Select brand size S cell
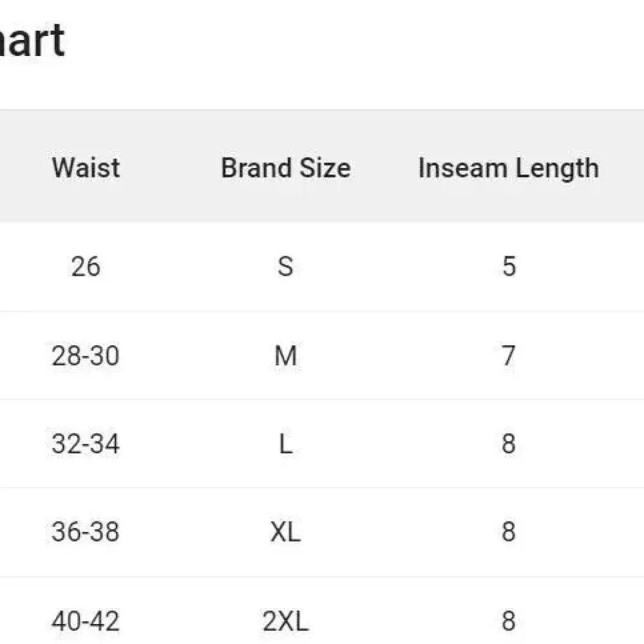The width and height of the screenshot is (644, 644). pyautogui.click(x=285, y=267)
